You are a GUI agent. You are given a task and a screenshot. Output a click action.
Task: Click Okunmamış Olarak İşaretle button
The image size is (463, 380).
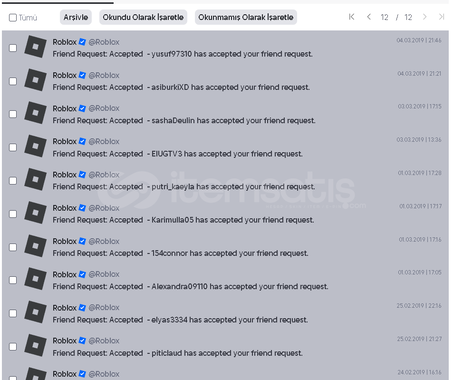pos(246,17)
